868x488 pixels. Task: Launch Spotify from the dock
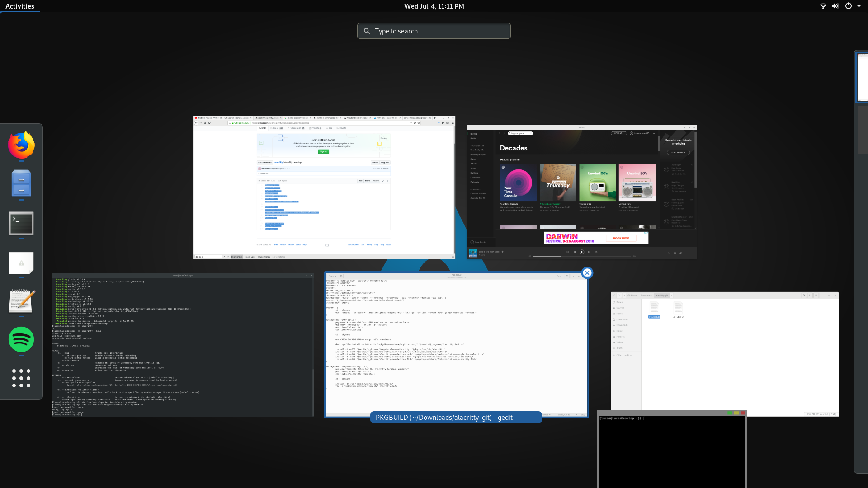pyautogui.click(x=21, y=339)
